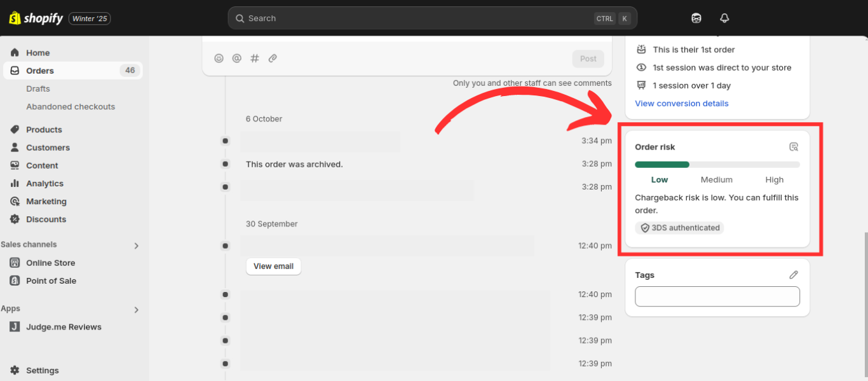Open Judge.me Reviews app
The image size is (868, 381).
point(64,327)
